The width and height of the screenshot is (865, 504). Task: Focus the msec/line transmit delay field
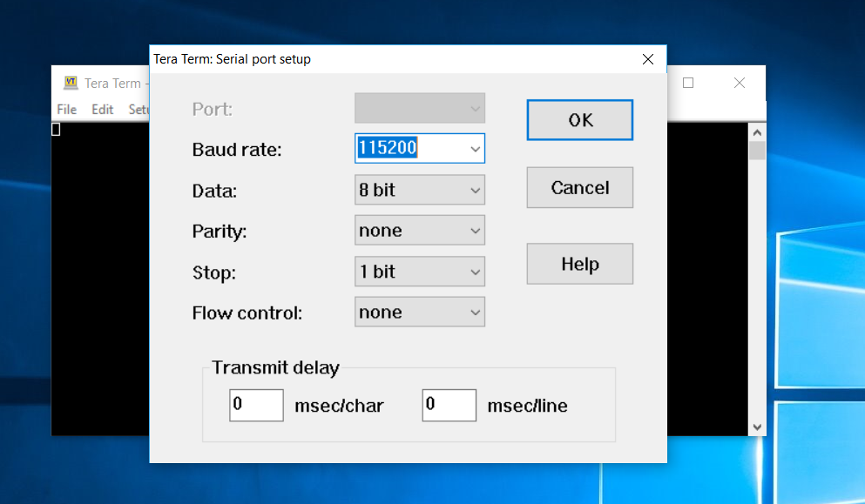point(449,406)
